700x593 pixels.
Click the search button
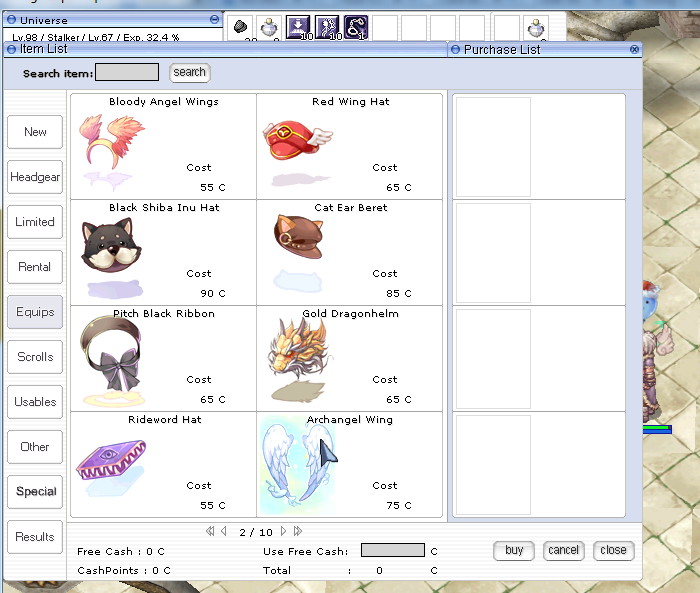(190, 72)
